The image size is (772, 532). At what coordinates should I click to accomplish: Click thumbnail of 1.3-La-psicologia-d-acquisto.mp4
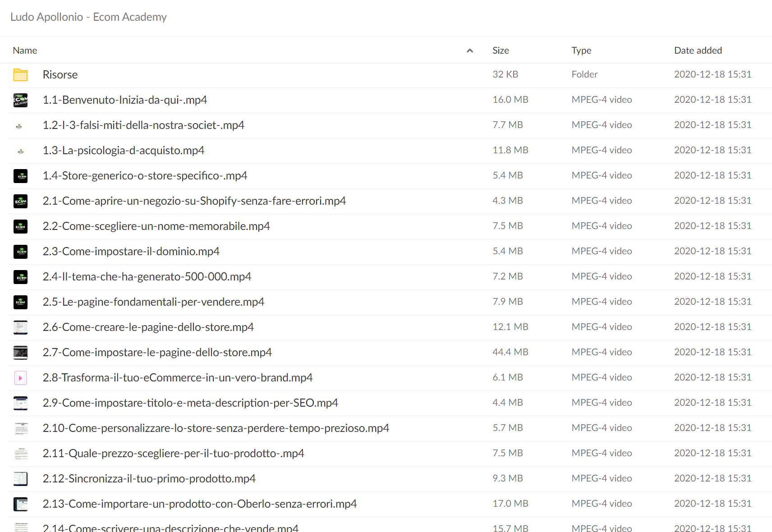[x=20, y=150]
